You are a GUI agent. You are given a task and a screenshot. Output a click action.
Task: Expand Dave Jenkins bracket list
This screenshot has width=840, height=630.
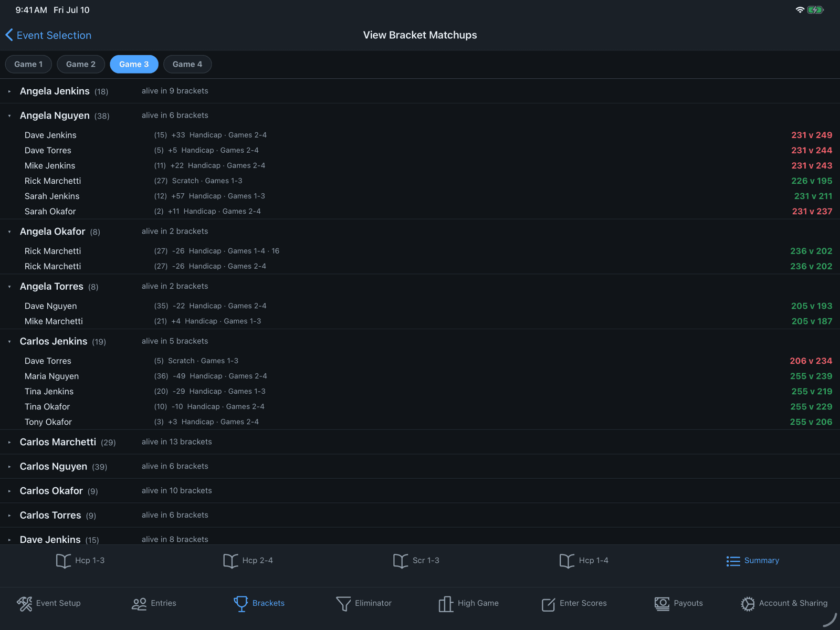[9, 540]
